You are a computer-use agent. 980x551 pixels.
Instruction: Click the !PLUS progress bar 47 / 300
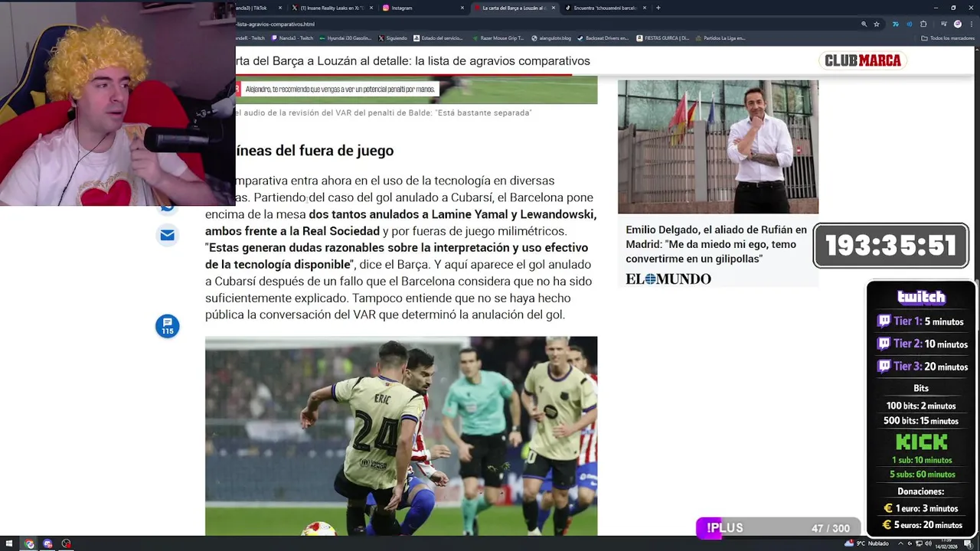click(777, 528)
